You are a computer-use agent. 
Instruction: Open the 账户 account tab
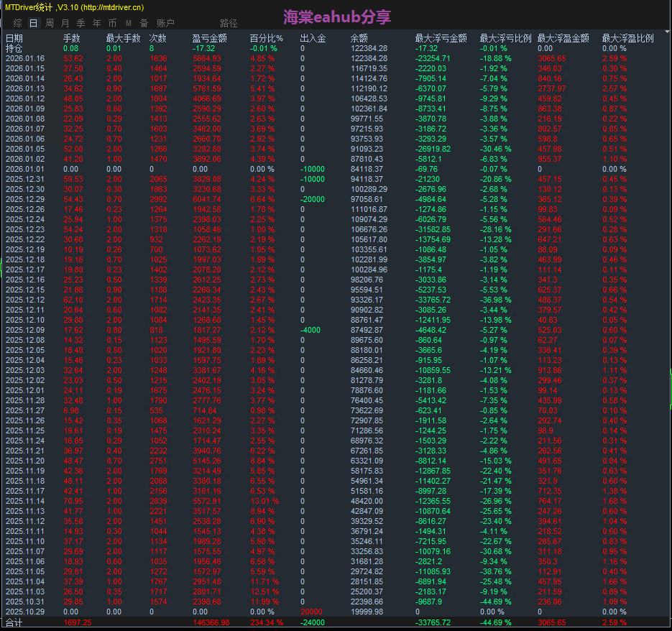[165, 23]
